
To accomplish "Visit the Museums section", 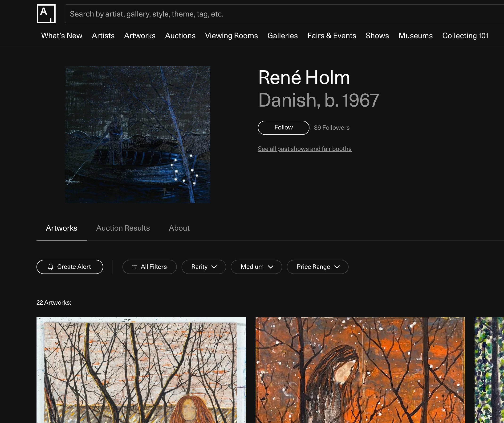I will pos(415,36).
